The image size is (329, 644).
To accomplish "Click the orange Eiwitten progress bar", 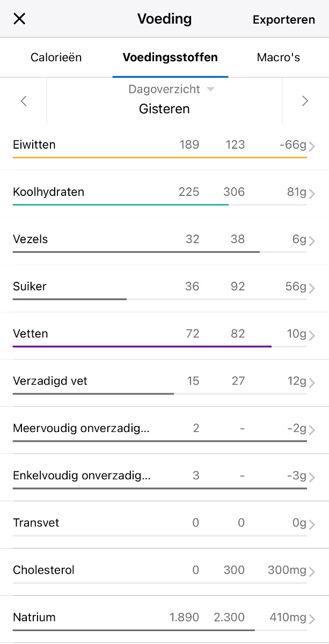I will tap(159, 157).
